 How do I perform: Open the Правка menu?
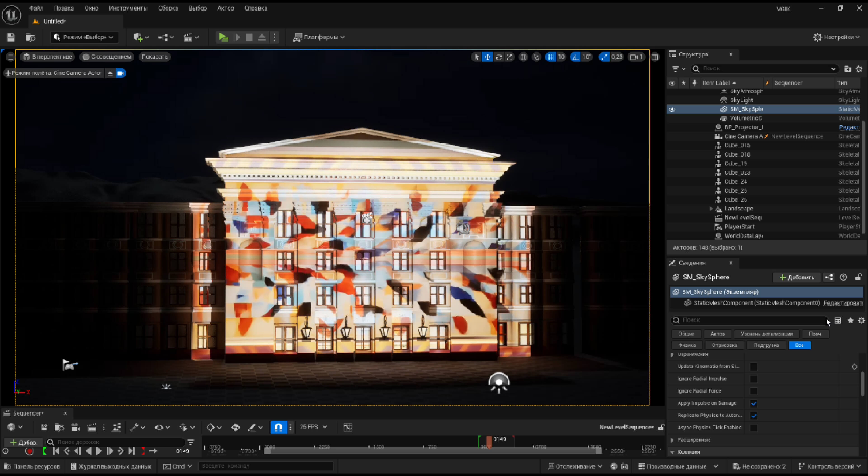coord(63,8)
